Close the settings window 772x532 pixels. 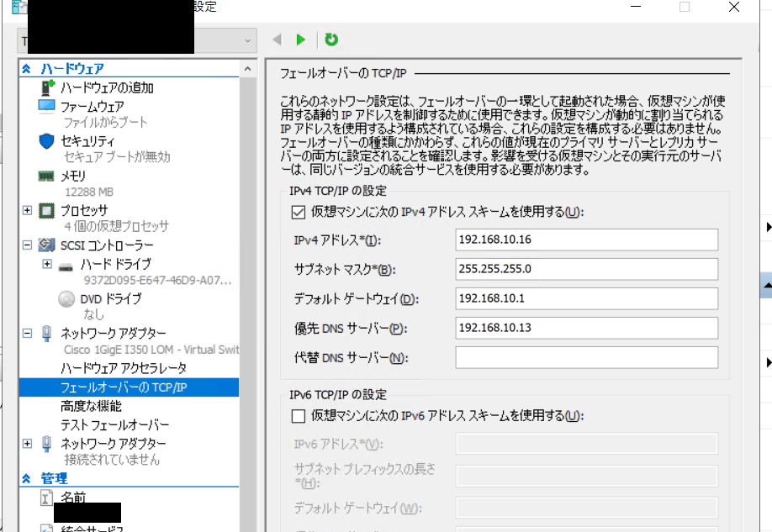(734, 7)
